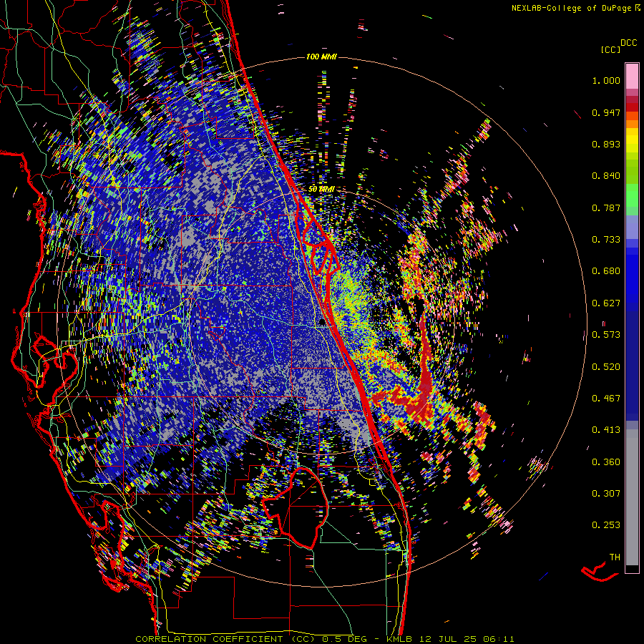Click the 0.413 legend value
The width and height of the screenshot is (644, 644).
coord(606,430)
